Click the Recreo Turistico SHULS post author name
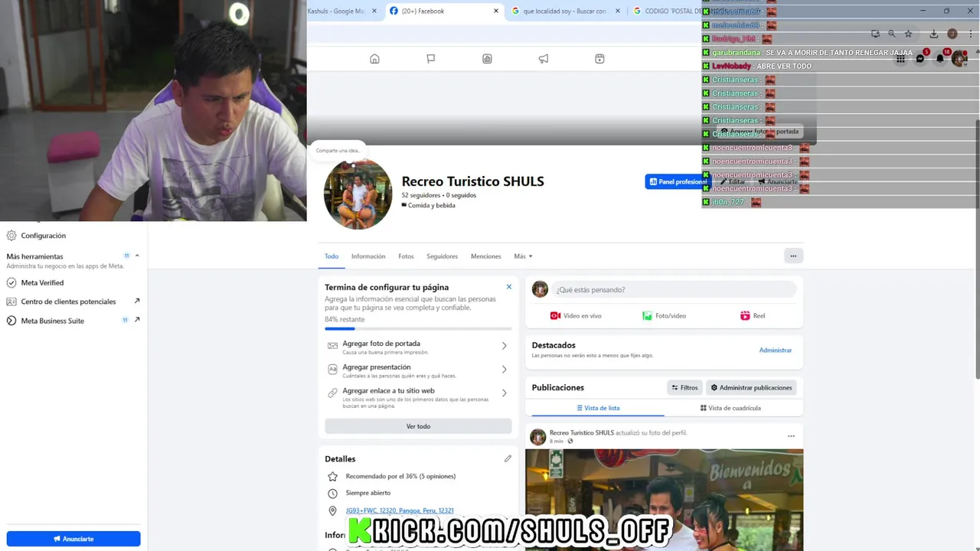 pyautogui.click(x=582, y=432)
